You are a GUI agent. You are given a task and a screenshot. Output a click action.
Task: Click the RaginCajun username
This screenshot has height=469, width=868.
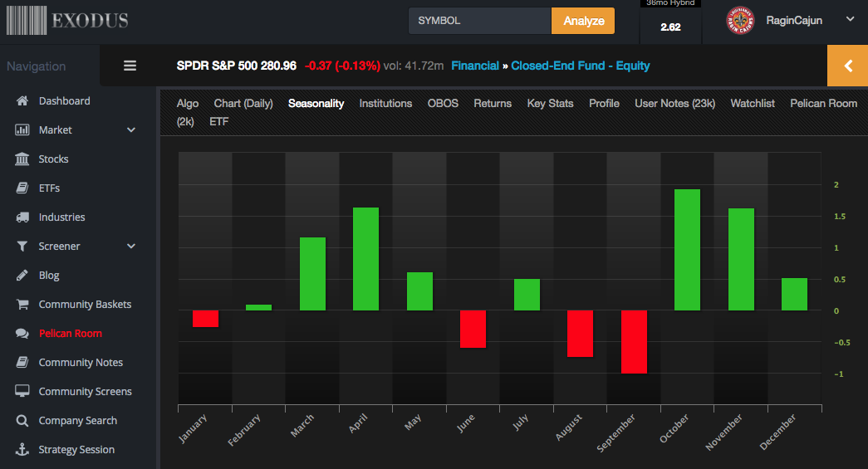(x=794, y=21)
